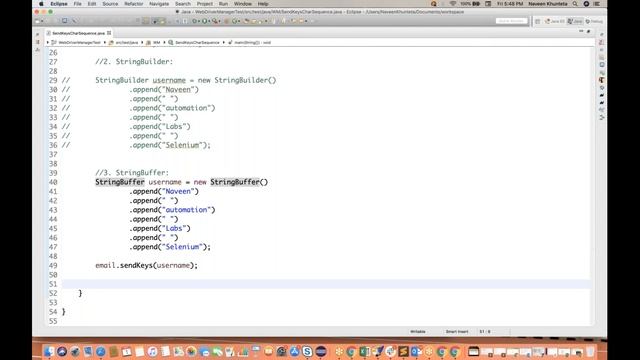Image resolution: width=640 pixels, height=360 pixels.
Task: Close the SendKeysCharSequence.java tab
Action: [x=109, y=33]
